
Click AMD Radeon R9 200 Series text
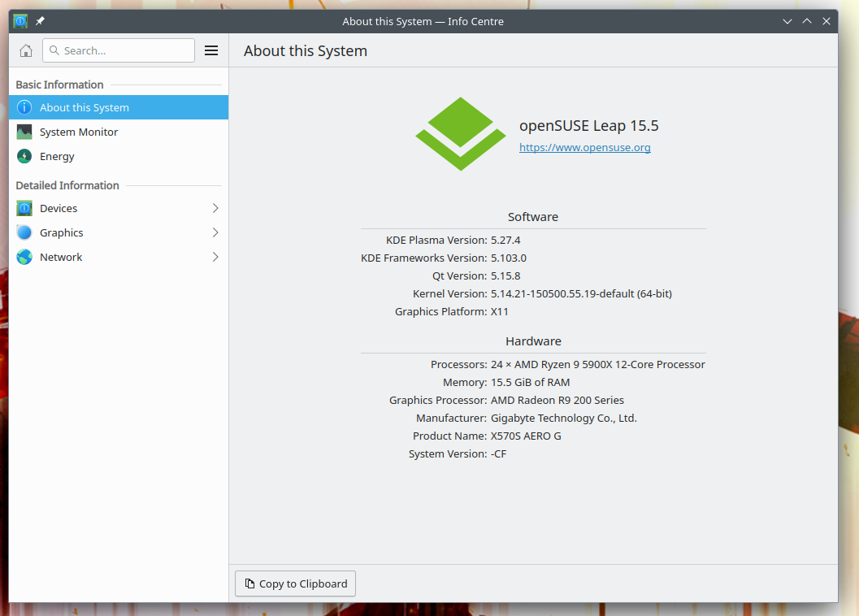click(x=557, y=400)
